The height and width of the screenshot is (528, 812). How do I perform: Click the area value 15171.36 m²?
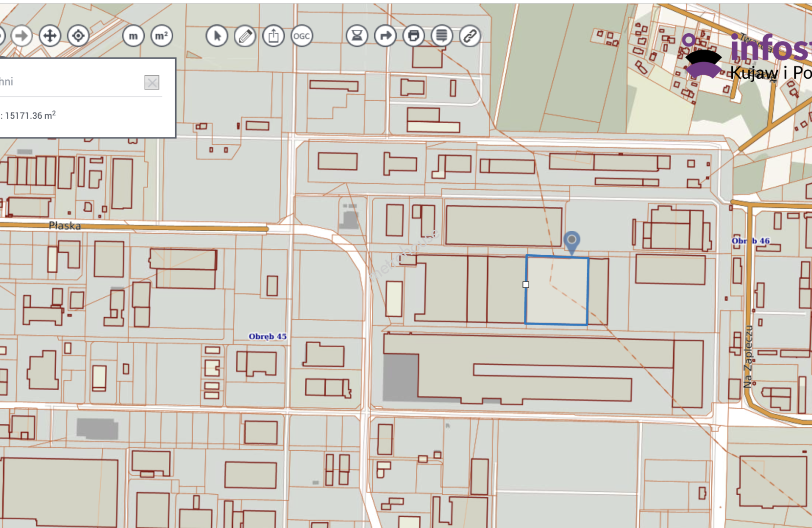30,115
